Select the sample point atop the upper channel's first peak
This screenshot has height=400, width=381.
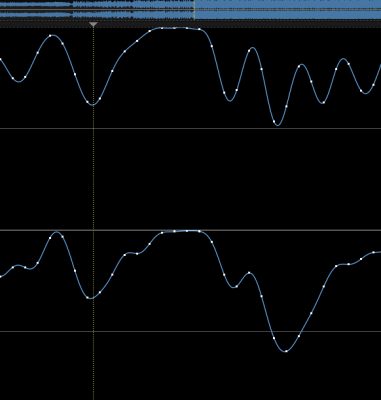pos(50,36)
